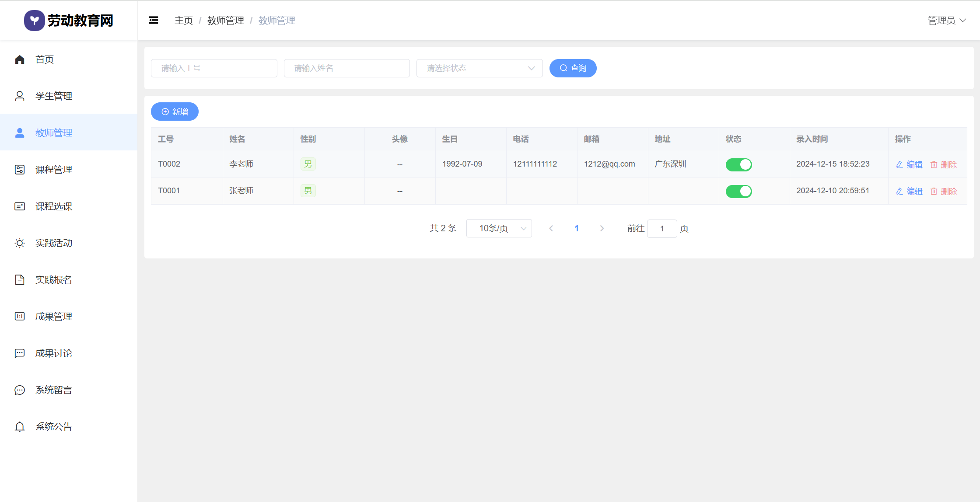Open the 10条/页 page size selector

click(499, 229)
